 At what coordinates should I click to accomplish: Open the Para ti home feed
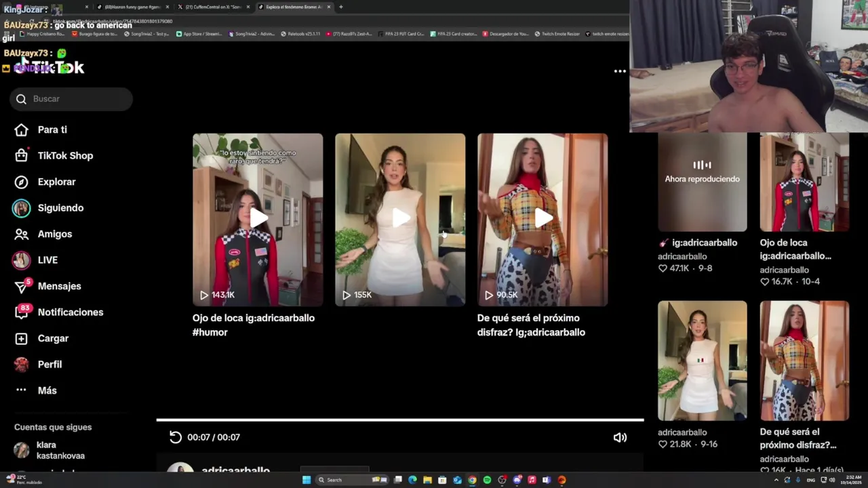coord(41,129)
